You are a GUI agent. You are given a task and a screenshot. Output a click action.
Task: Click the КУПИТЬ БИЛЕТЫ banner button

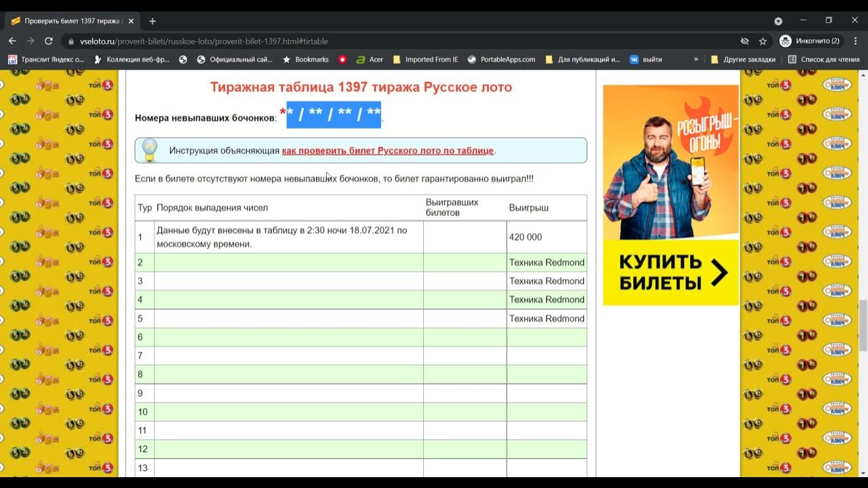(671, 272)
